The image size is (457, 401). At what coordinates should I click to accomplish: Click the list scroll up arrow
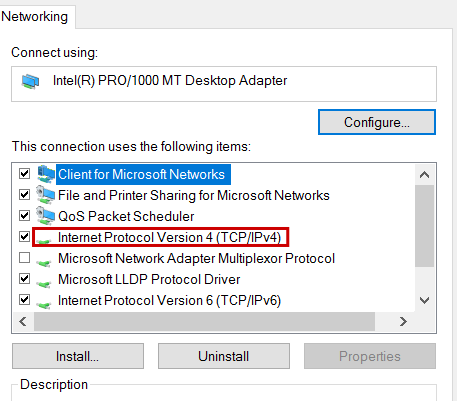424,175
